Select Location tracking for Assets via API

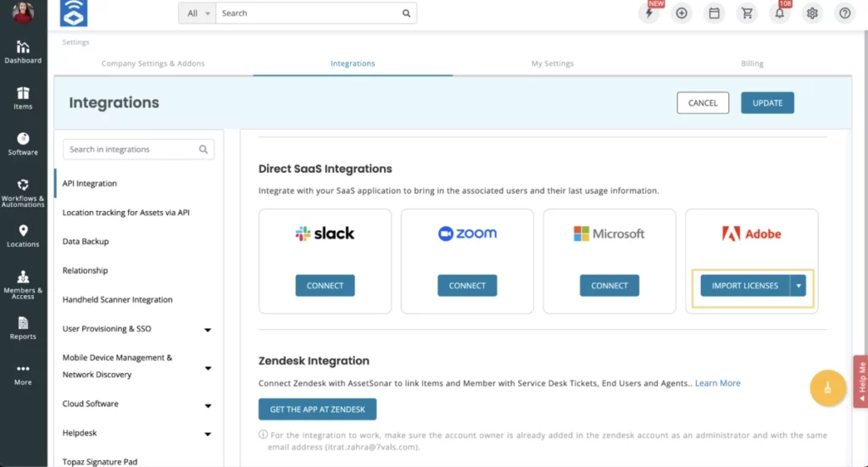click(126, 213)
